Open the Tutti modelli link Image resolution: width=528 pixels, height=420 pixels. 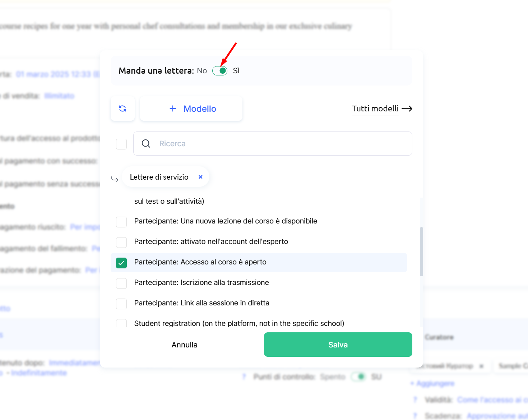[375, 109]
